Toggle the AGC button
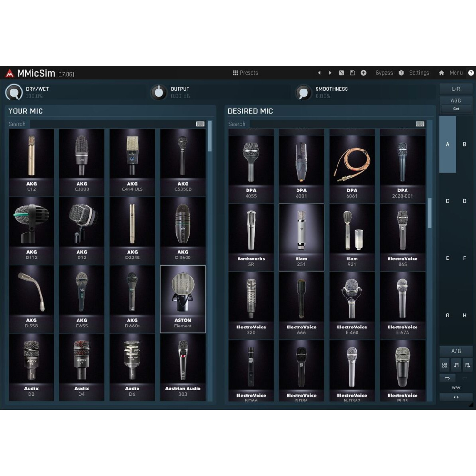Image resolution: width=476 pixels, height=476 pixels. [456, 100]
